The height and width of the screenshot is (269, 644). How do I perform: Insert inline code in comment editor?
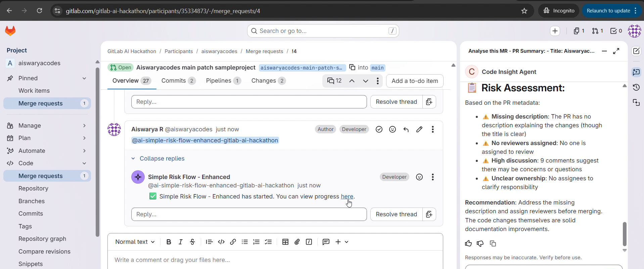(x=221, y=242)
